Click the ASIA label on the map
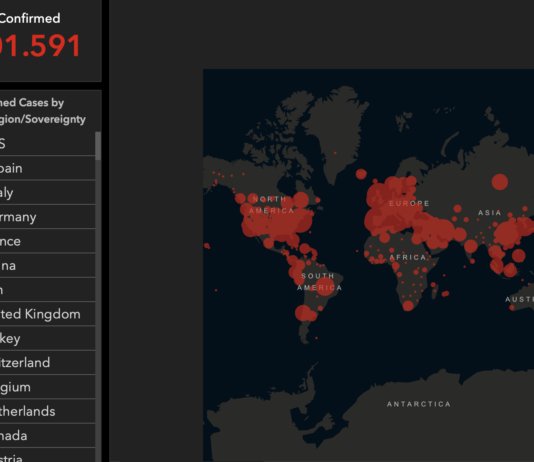The height and width of the screenshot is (462, 534). 489,213
